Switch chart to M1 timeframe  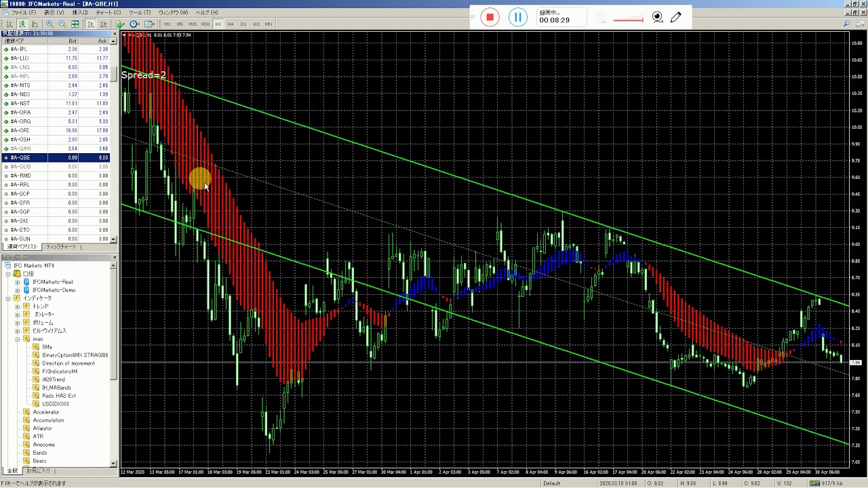coord(167,24)
